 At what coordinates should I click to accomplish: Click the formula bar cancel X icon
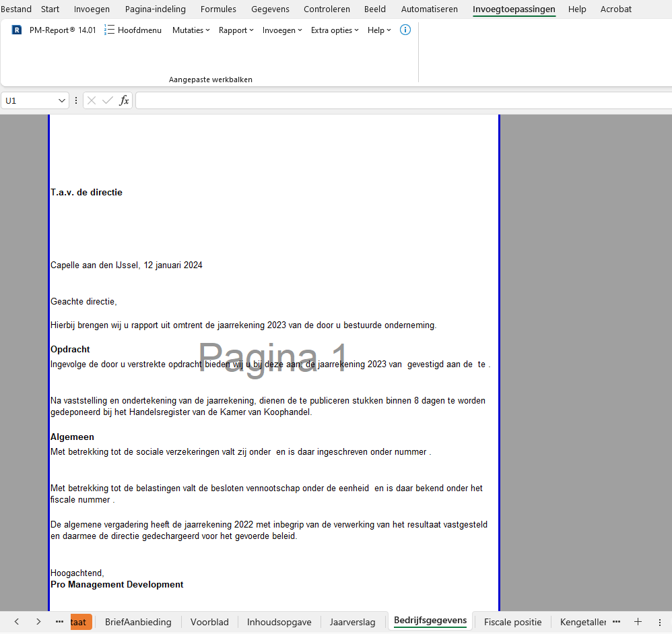coord(92,100)
